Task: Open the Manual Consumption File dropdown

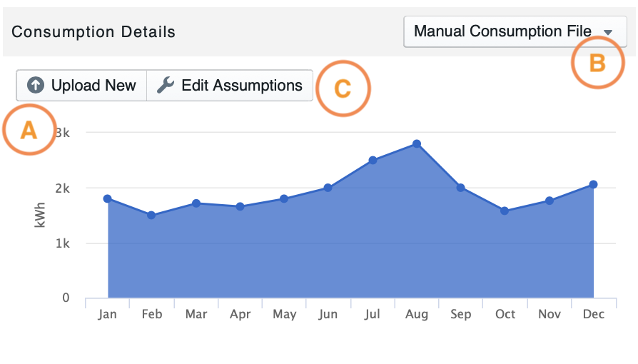Action: [x=515, y=32]
